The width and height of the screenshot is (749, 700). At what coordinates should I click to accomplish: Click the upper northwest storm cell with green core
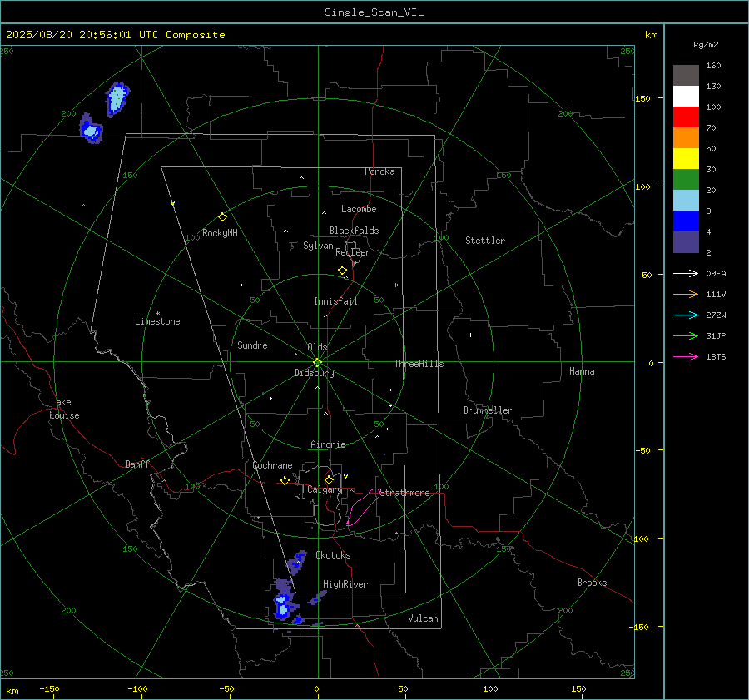[x=117, y=99]
